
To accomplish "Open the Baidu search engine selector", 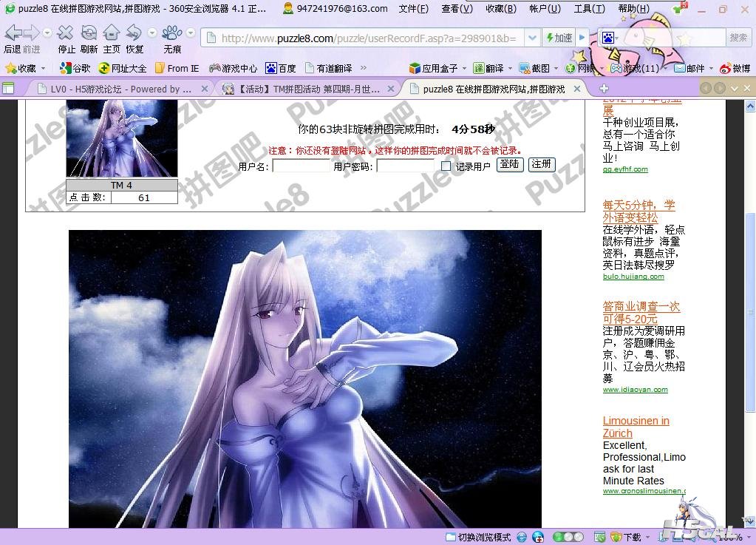I will [610, 38].
